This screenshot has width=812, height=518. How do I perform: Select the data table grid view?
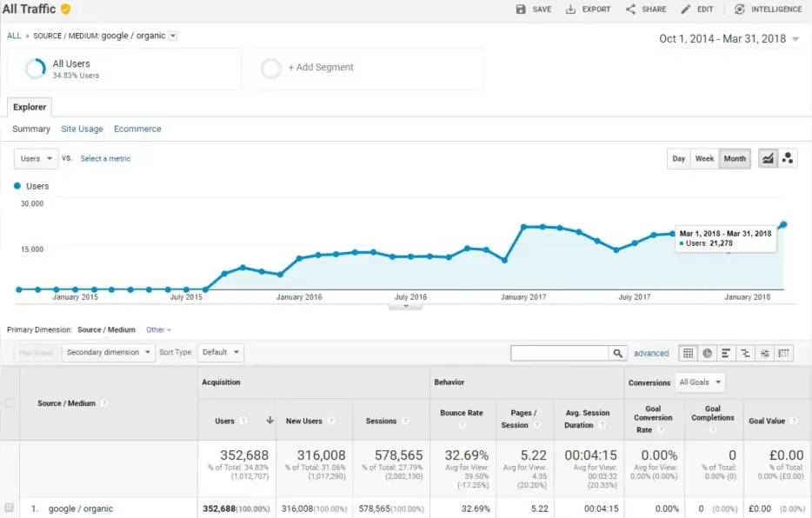click(689, 353)
